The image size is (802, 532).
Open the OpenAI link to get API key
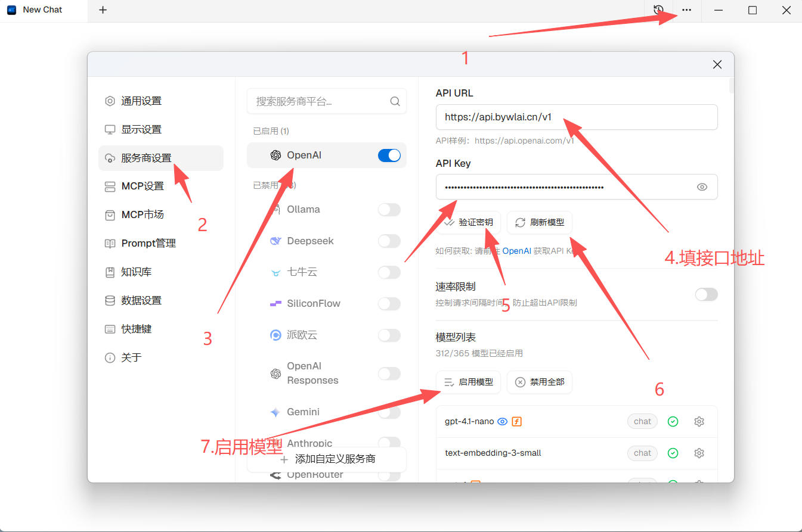(x=516, y=251)
